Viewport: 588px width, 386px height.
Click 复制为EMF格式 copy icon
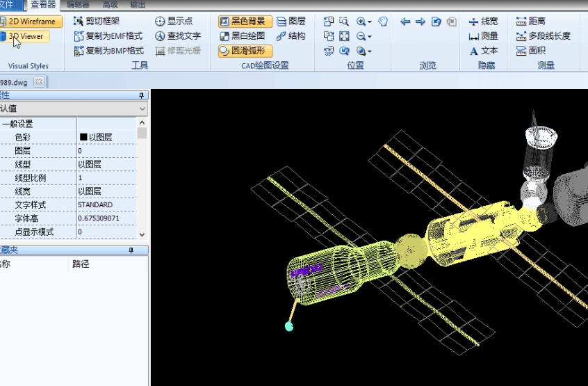point(79,36)
